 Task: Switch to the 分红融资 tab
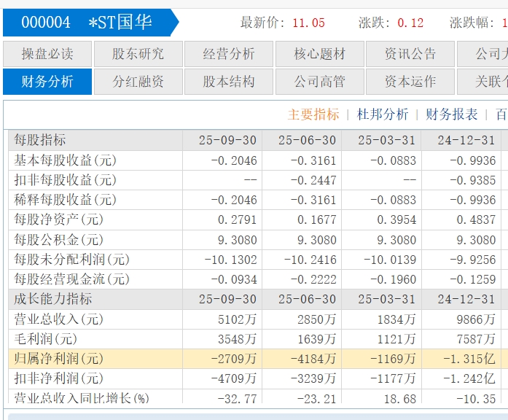pos(138,82)
